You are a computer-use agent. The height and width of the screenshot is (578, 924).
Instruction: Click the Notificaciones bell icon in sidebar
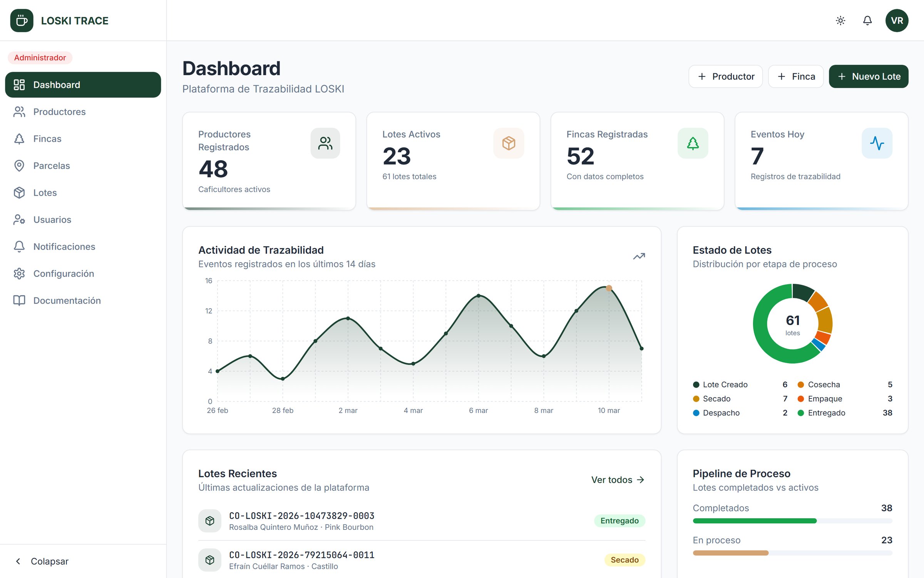(19, 247)
